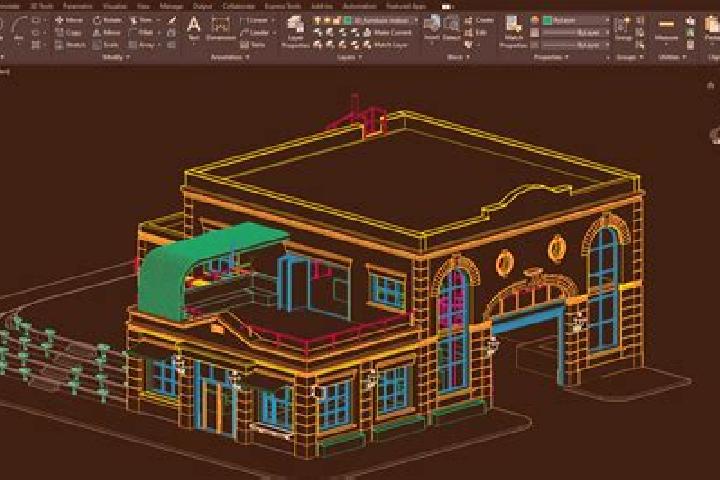Open the ByLayer object color dropdown
Viewport: 720px width, 480px height.
576,20
